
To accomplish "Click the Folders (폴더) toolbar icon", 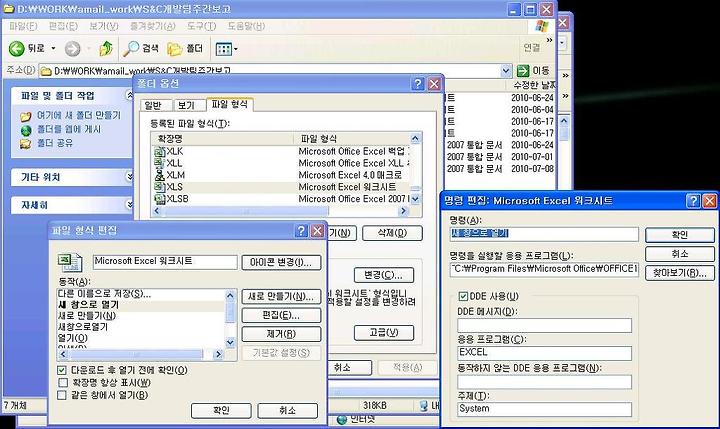I will [x=174, y=48].
